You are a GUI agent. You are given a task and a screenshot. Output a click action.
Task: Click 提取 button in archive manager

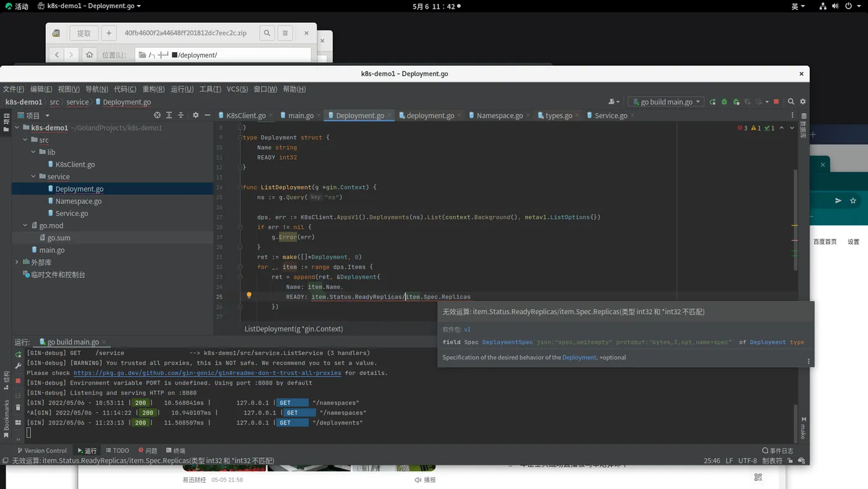click(x=84, y=34)
